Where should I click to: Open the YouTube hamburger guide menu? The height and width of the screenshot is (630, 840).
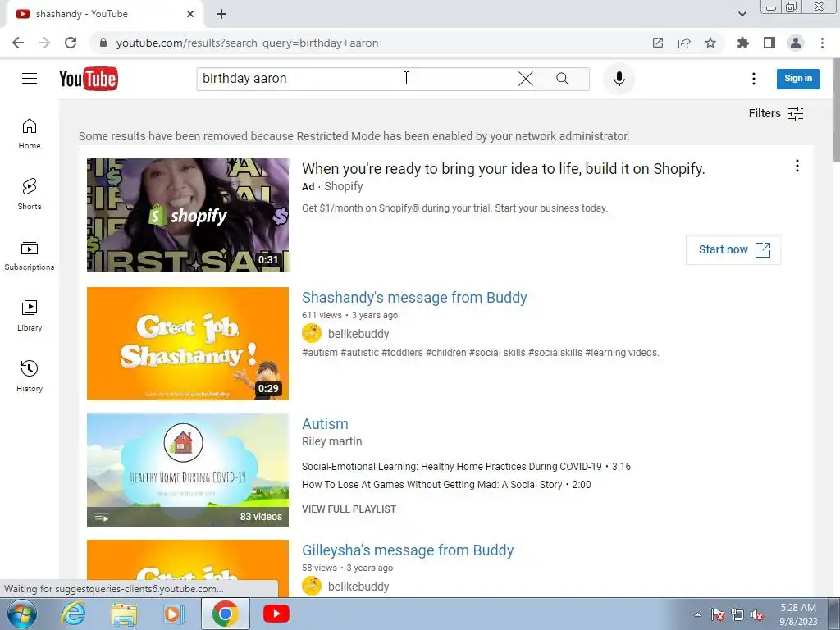pos(30,79)
